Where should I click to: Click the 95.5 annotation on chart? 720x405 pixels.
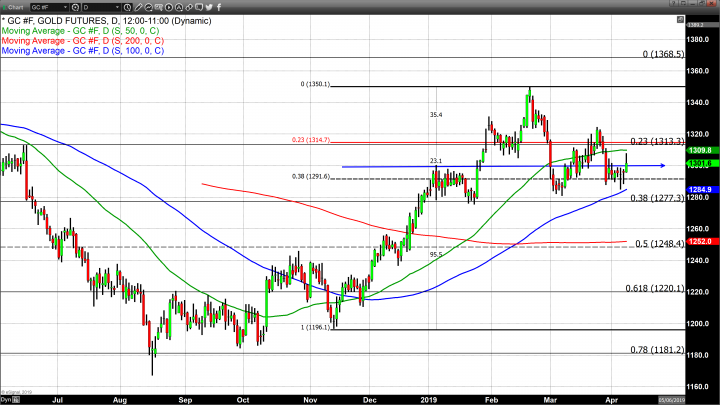(436, 254)
